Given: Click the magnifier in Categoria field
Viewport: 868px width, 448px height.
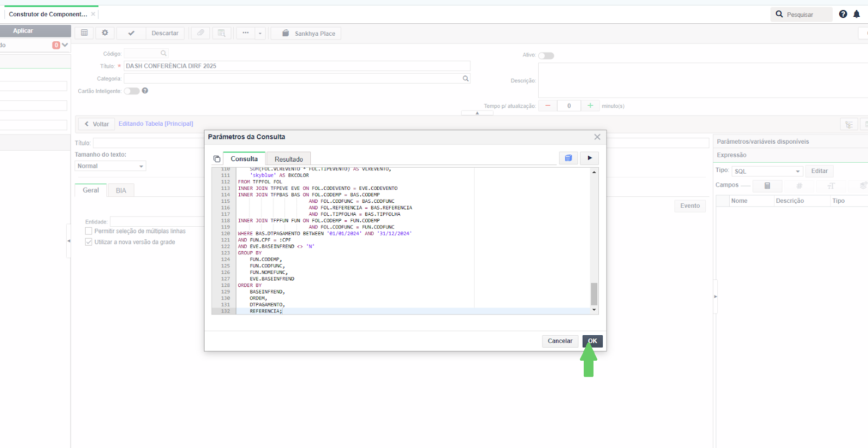Looking at the screenshot, I should (465, 79).
